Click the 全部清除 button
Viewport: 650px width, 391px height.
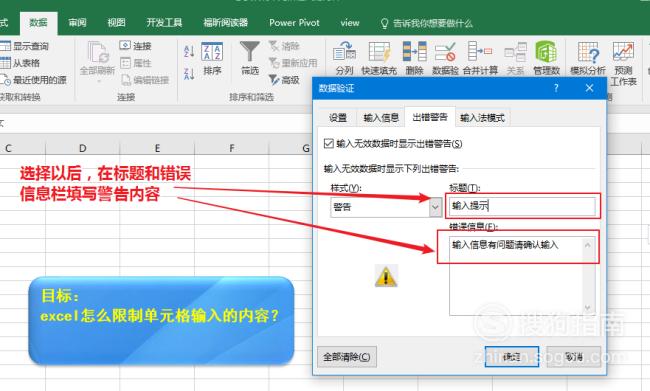tap(347, 357)
